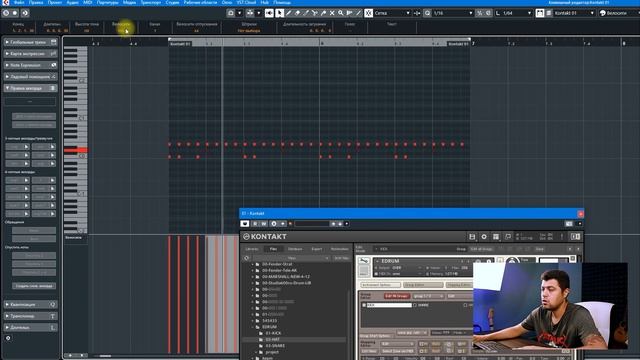Open the Транспорт menu
Image resolution: width=640 pixels, height=360 pixels.
point(151,2)
